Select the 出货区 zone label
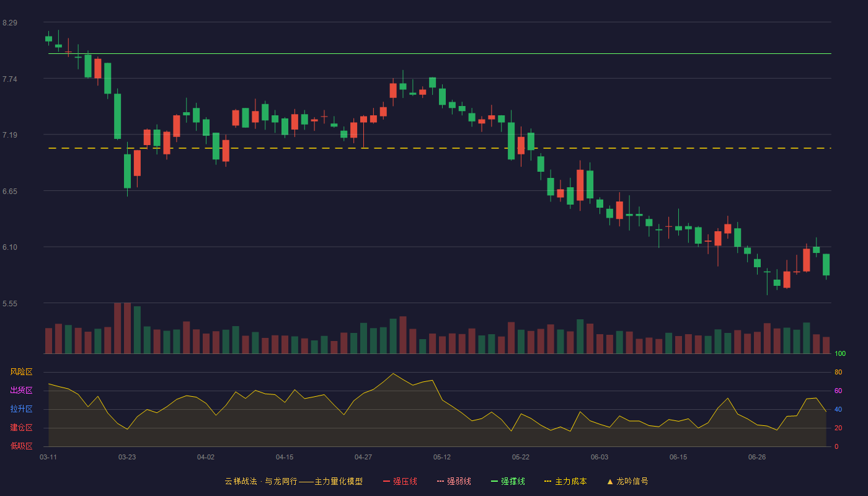This screenshot has width=868, height=496. (21, 391)
